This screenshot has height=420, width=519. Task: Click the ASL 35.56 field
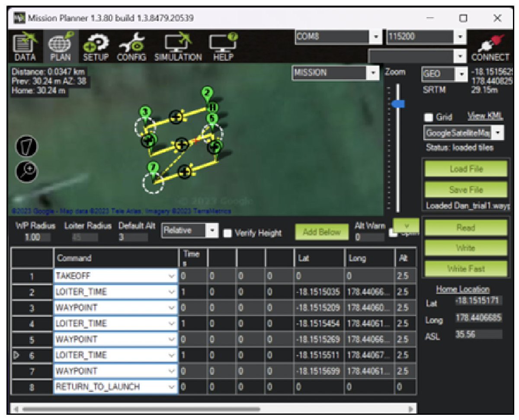pyautogui.click(x=478, y=334)
